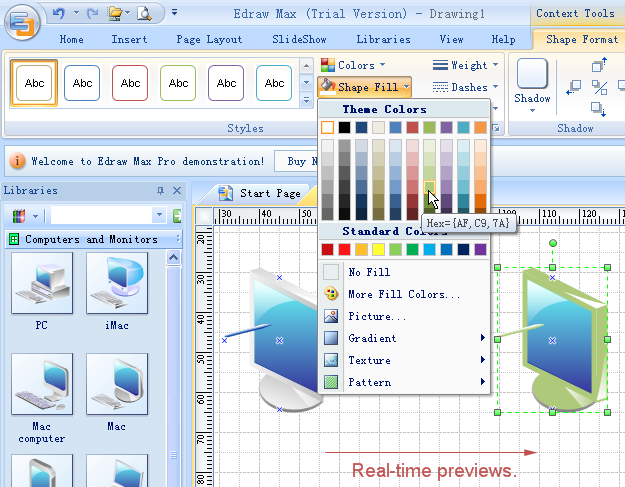The width and height of the screenshot is (625, 487).
Task: Open the Pattern submenu
Action: coord(405,382)
